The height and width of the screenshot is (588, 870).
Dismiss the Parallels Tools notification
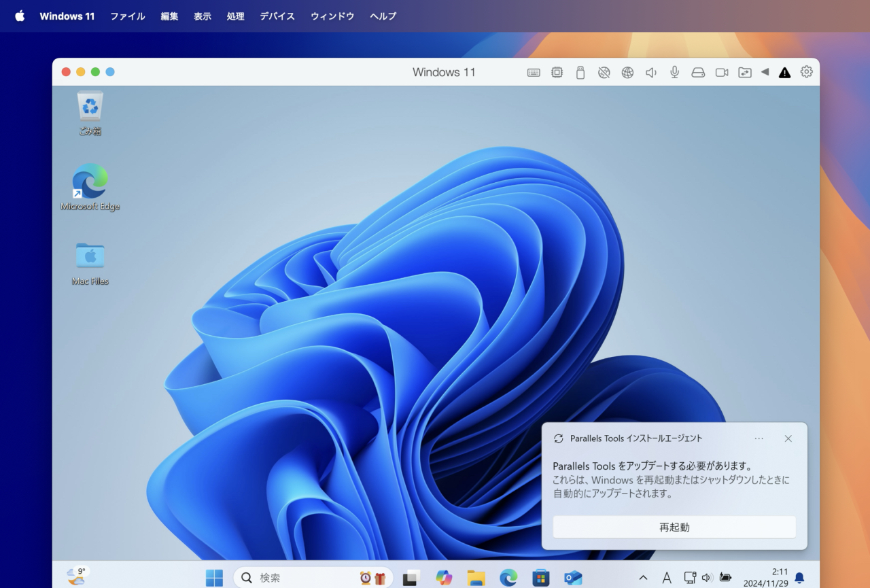pos(788,438)
